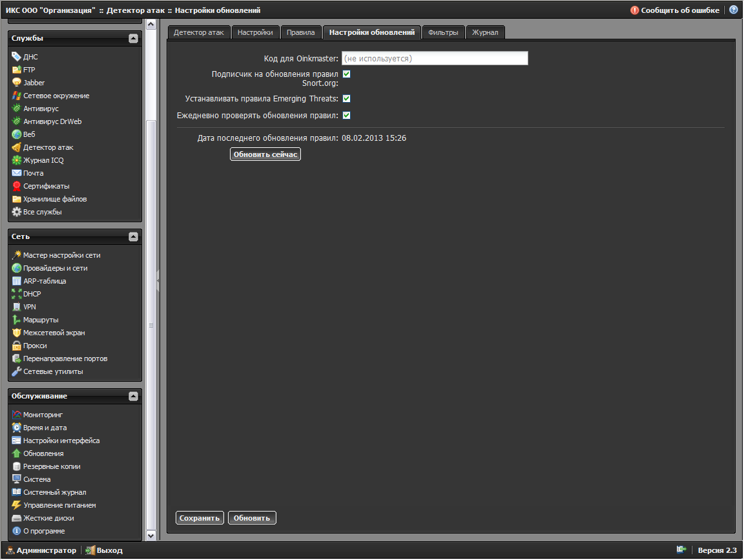The height and width of the screenshot is (560, 744).
Task: Click the sidebar scroll down arrow
Action: tap(151, 535)
